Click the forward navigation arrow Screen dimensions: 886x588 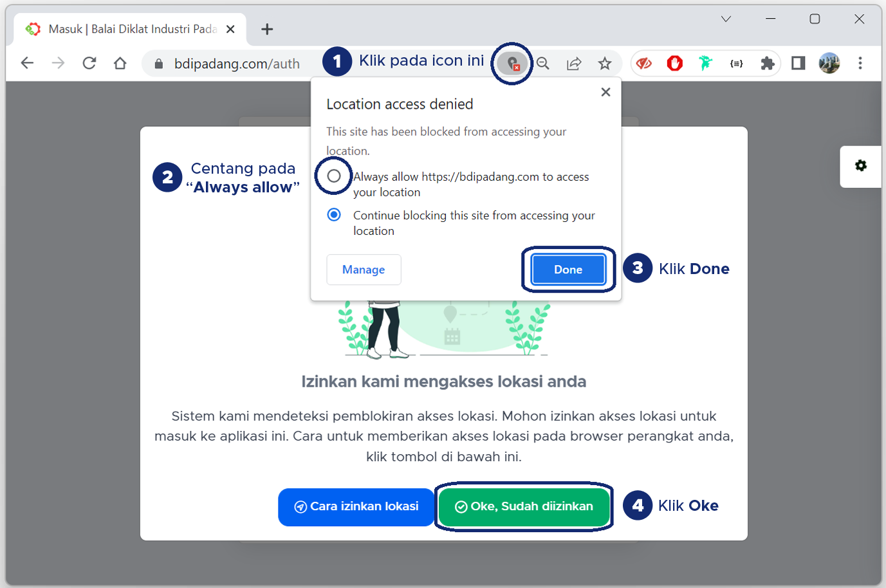(58, 63)
